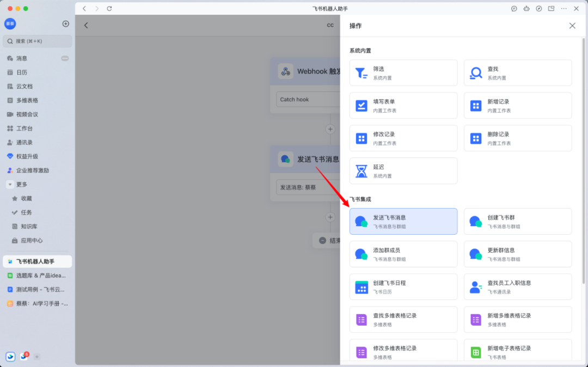Click the forward arrow in title bar
Screen dimensions: 588x367
97,8
